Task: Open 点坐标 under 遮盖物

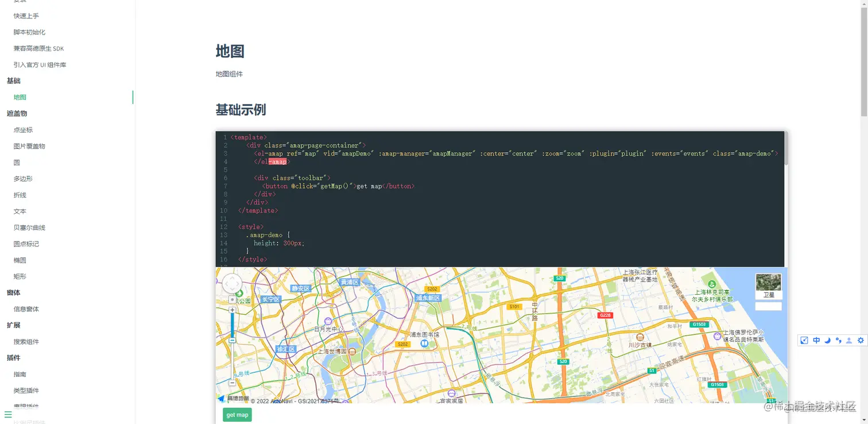Action: click(x=23, y=130)
